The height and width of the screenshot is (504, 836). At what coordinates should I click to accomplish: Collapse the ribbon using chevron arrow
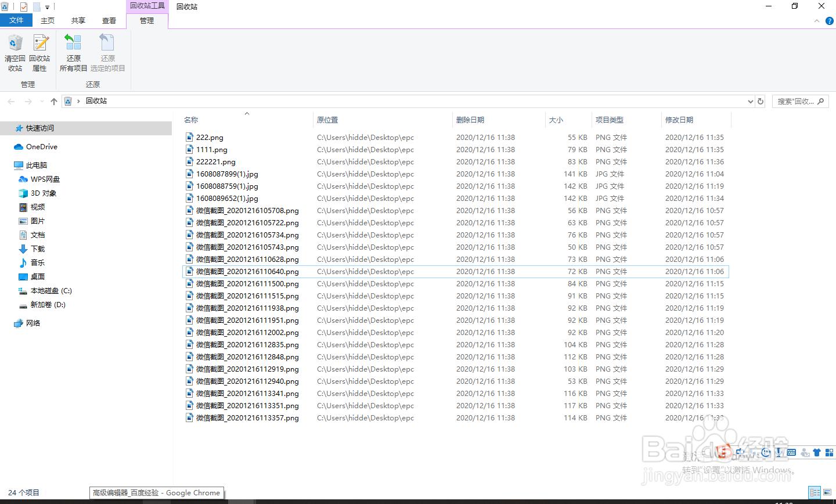[x=817, y=21]
